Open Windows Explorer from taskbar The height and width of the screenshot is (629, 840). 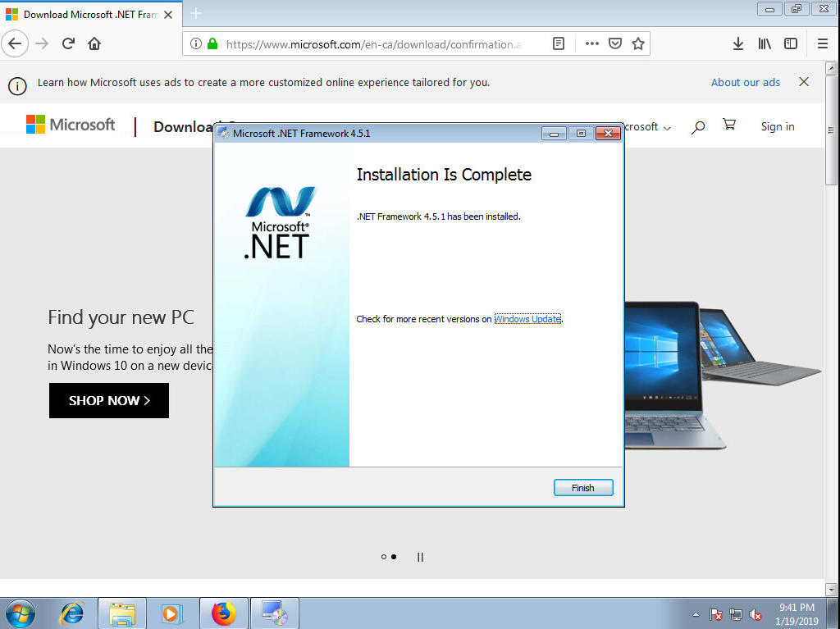point(122,613)
